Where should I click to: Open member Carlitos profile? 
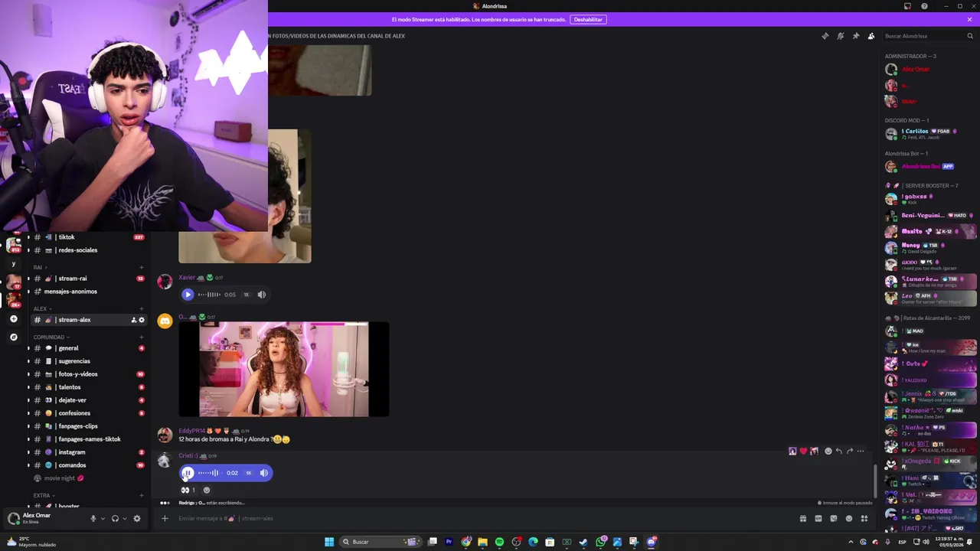coord(928,134)
